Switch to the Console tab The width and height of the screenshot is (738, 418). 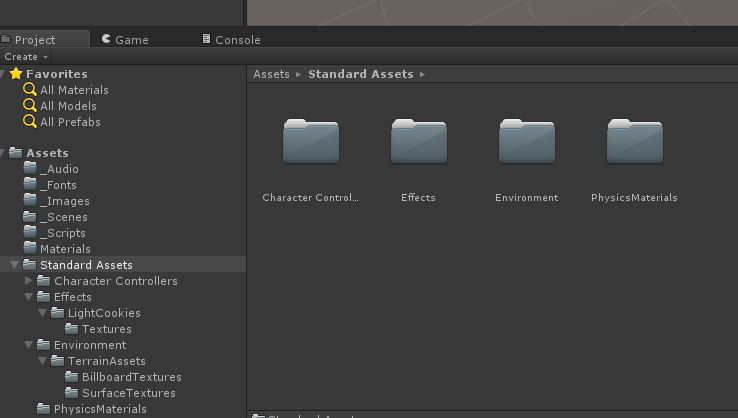click(x=231, y=40)
